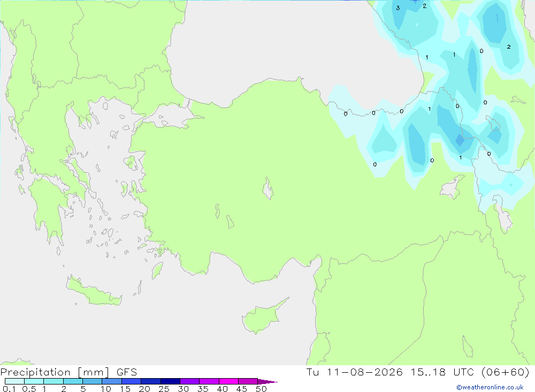Click the '0.1' legend scale label

pyautogui.click(x=9, y=389)
